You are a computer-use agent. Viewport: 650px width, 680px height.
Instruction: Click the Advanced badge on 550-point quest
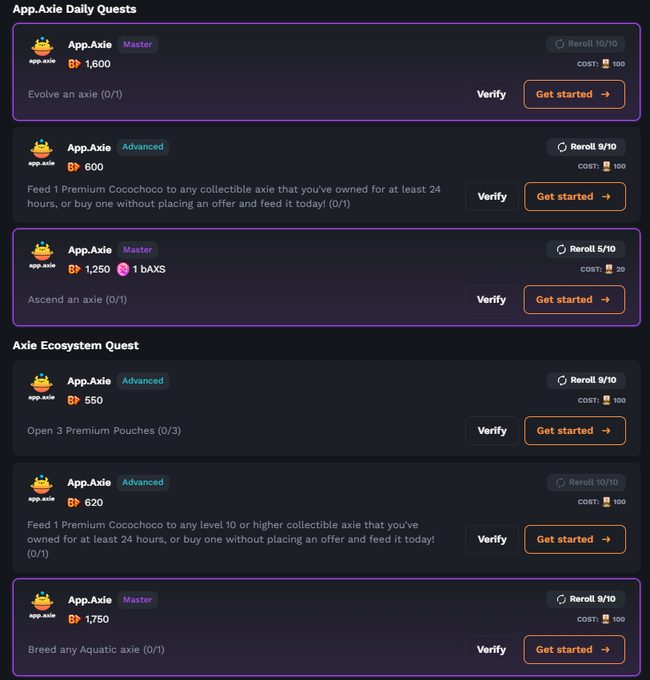(x=143, y=381)
